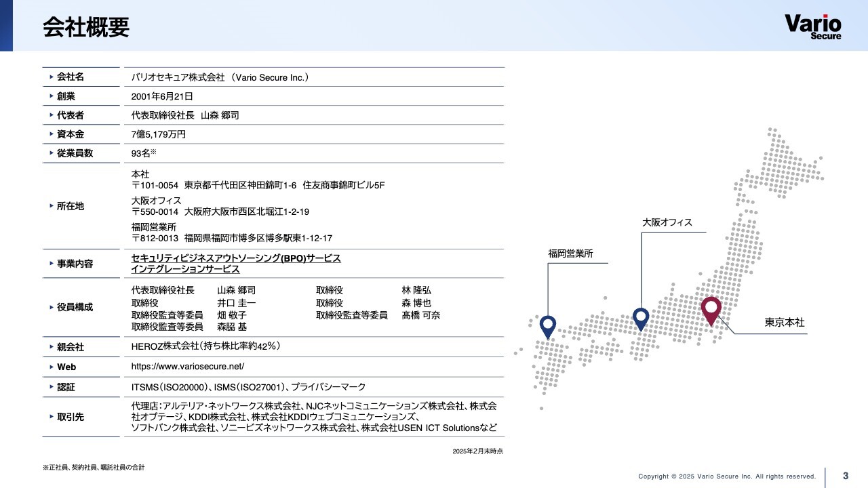Click the blue Osaka office map pin
The image size is (868, 488).
(x=641, y=317)
